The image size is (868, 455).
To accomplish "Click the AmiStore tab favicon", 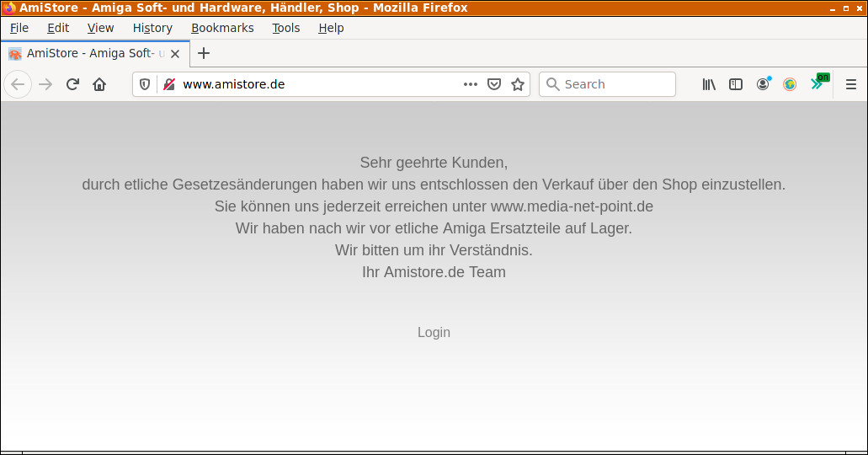I will pos(15,54).
